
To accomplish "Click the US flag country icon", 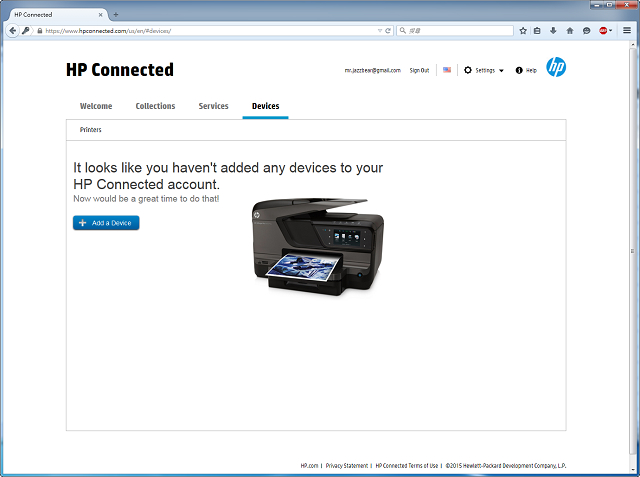I will click(x=447, y=70).
